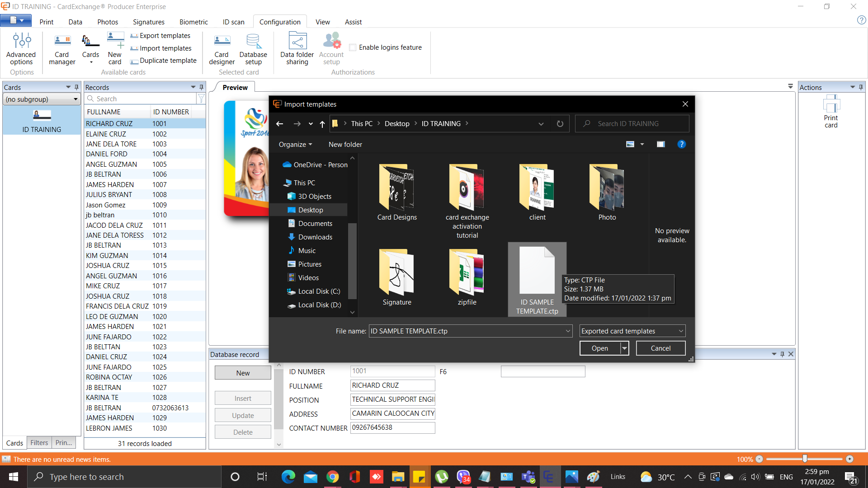Image resolution: width=868 pixels, height=488 pixels.
Task: Select the card exchange activation tutorial folder
Action: 467,202
